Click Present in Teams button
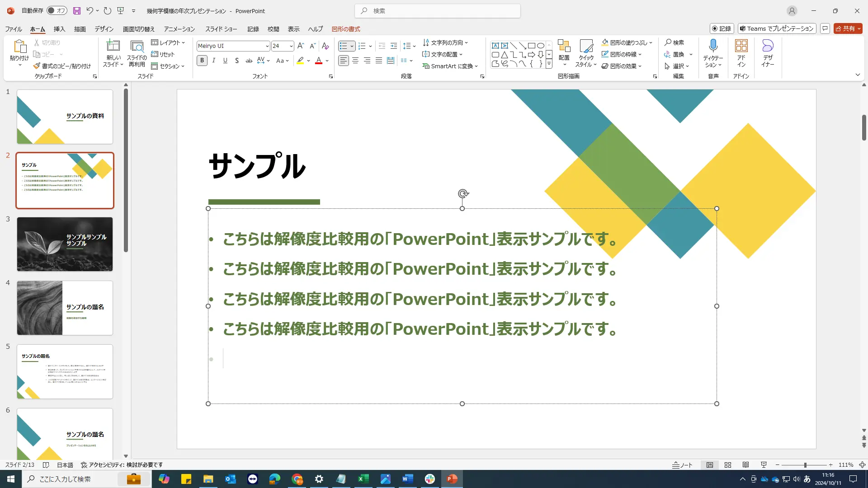The height and width of the screenshot is (488, 868). tap(777, 28)
